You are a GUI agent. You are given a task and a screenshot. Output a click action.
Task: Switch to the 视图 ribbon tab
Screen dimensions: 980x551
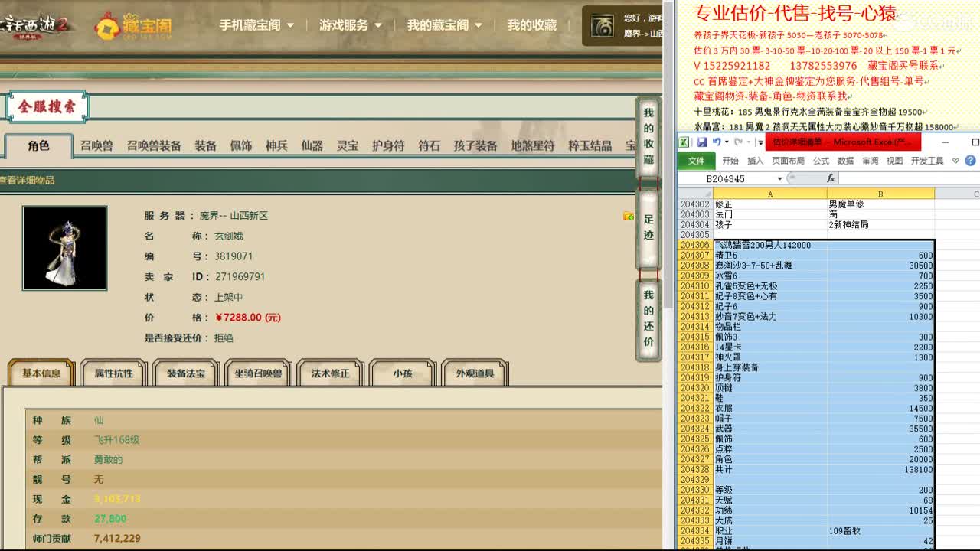(894, 161)
